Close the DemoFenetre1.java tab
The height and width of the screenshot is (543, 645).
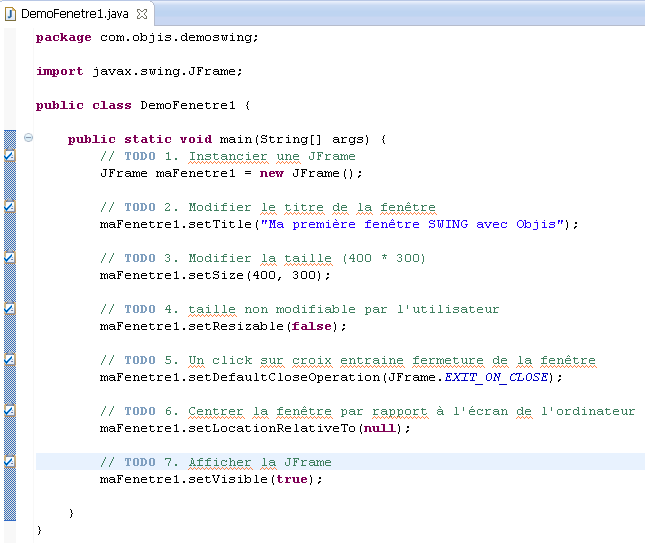coord(140,14)
